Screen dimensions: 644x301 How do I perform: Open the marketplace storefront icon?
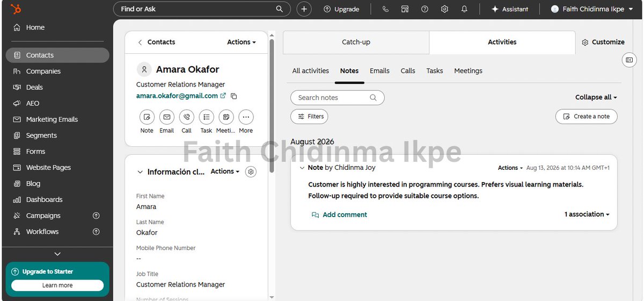[405, 9]
